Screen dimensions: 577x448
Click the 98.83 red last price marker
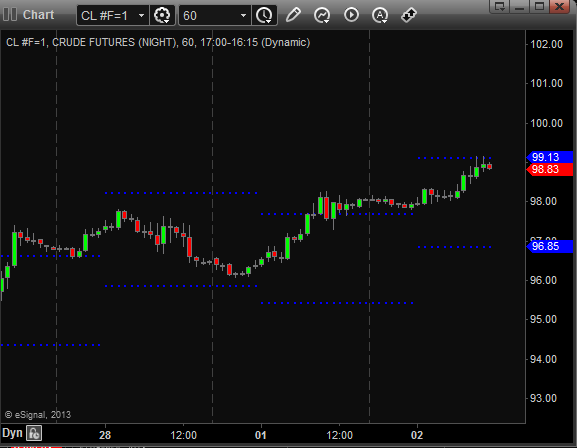click(x=550, y=169)
